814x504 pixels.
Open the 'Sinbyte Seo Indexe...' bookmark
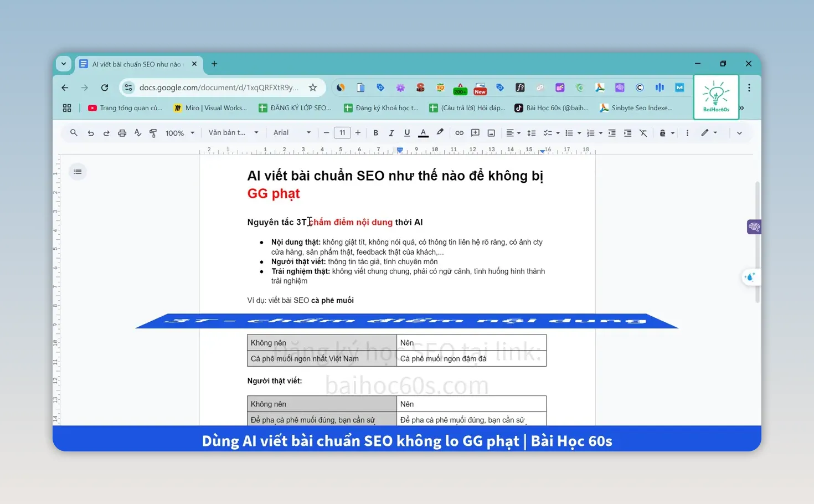[636, 108]
